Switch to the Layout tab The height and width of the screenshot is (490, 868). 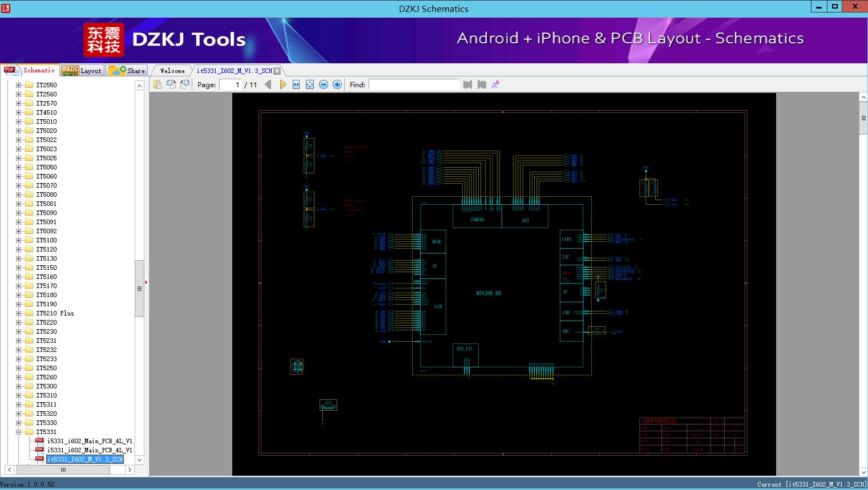tap(82, 71)
